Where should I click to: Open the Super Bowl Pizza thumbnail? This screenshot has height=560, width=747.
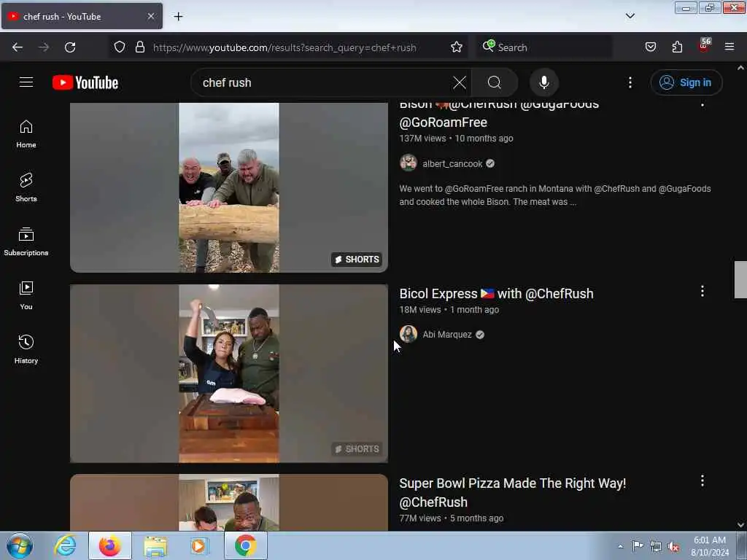(x=228, y=502)
